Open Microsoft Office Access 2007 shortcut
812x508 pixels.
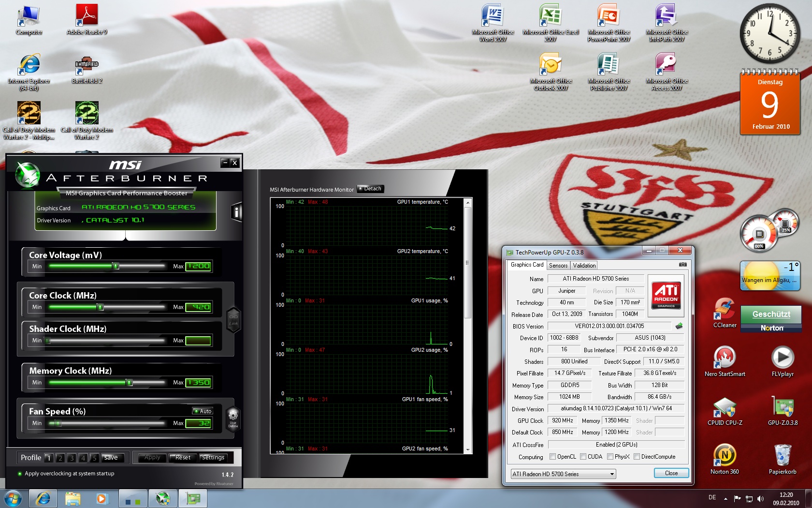(667, 72)
